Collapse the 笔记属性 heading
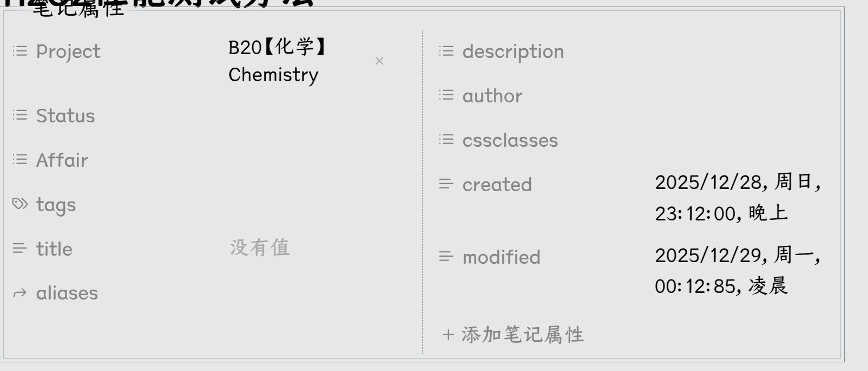The image size is (868, 371). [x=78, y=9]
